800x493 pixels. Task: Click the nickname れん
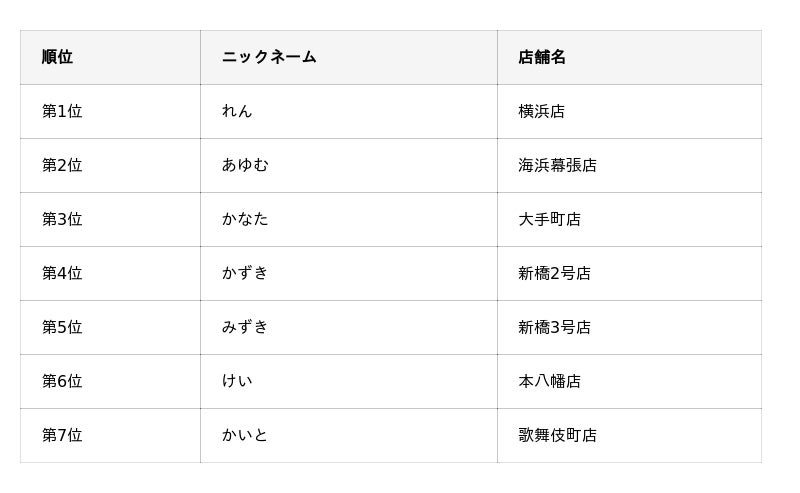[x=237, y=111]
